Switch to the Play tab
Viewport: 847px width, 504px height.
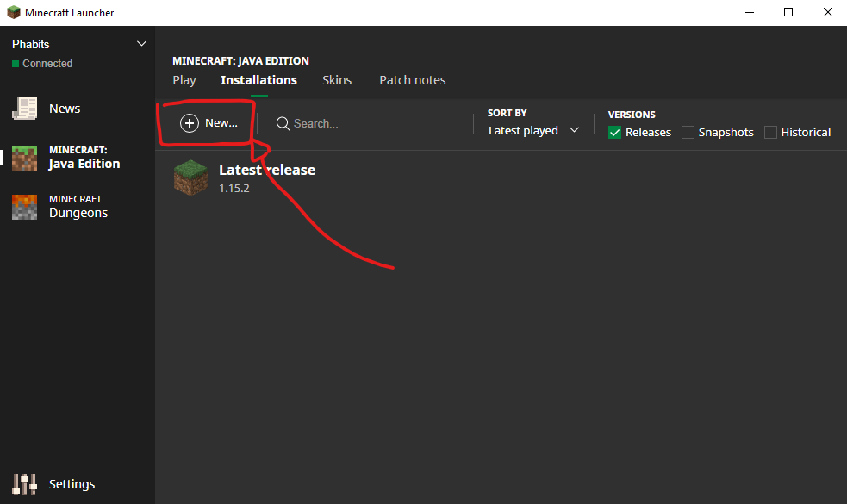tap(184, 80)
